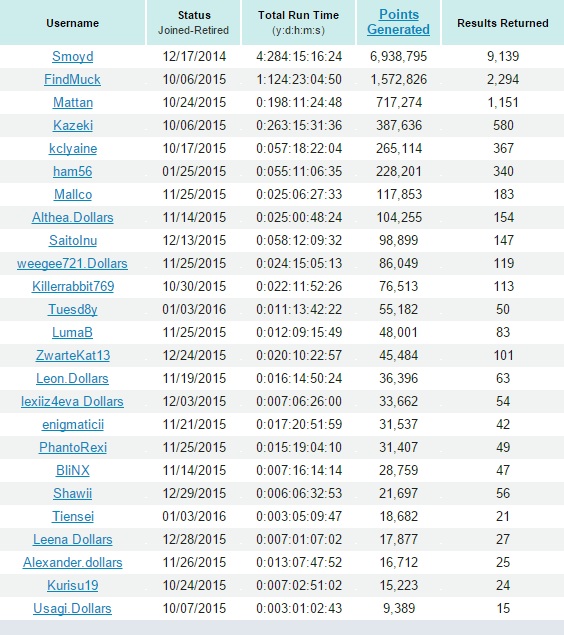564x635 pixels.
Task: Select the PhantoRexi user link
Action: tap(73, 447)
